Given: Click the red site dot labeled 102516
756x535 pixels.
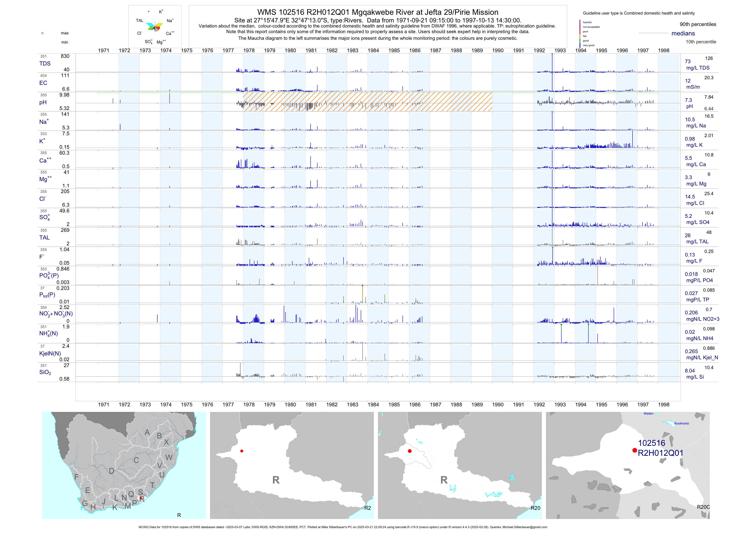Looking at the screenshot, I should pos(635,450).
